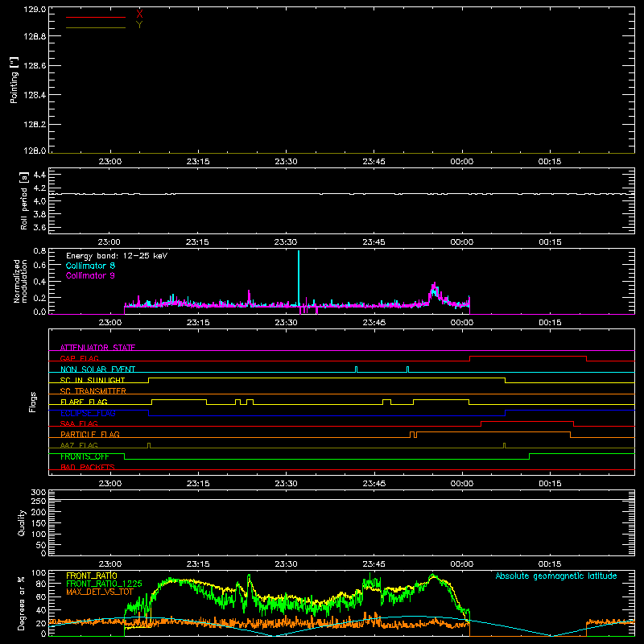The width and height of the screenshot is (644, 644).
Task: Click the SC_IN_SUNLIGHT label
Action: pos(93,380)
